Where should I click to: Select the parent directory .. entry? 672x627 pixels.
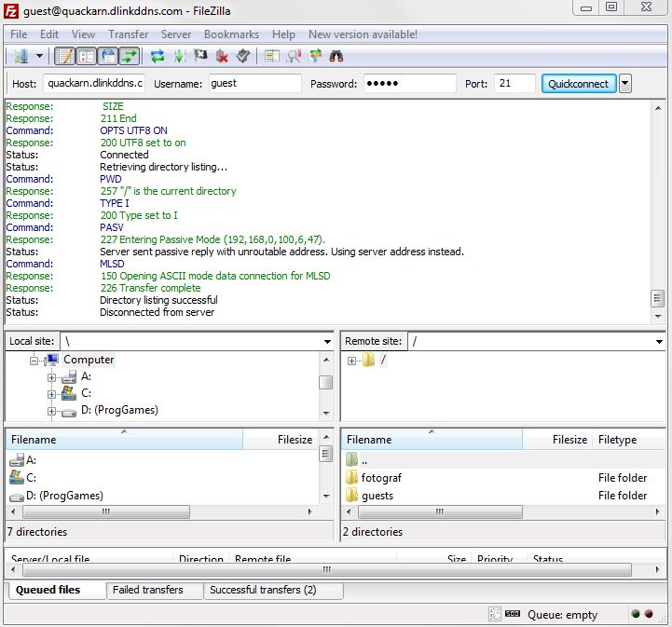click(503, 460)
